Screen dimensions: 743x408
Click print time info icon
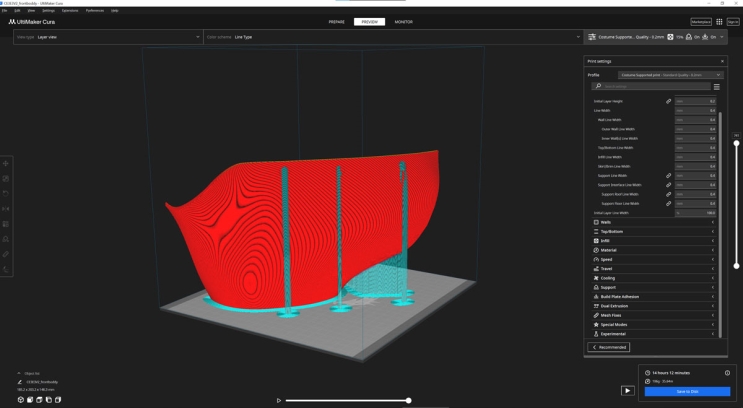(x=727, y=373)
